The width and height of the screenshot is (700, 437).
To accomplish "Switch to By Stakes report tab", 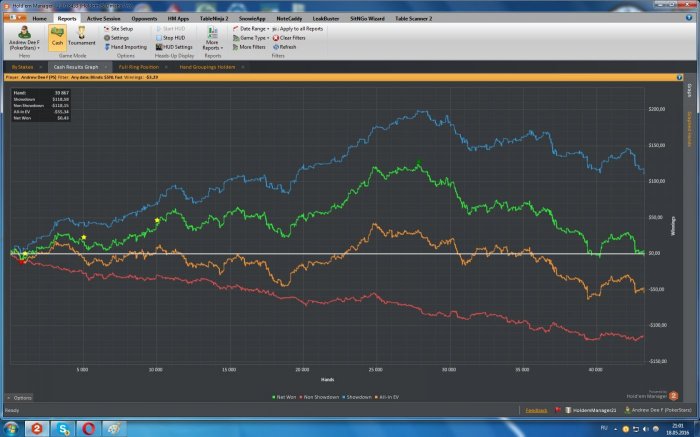I will [22, 67].
